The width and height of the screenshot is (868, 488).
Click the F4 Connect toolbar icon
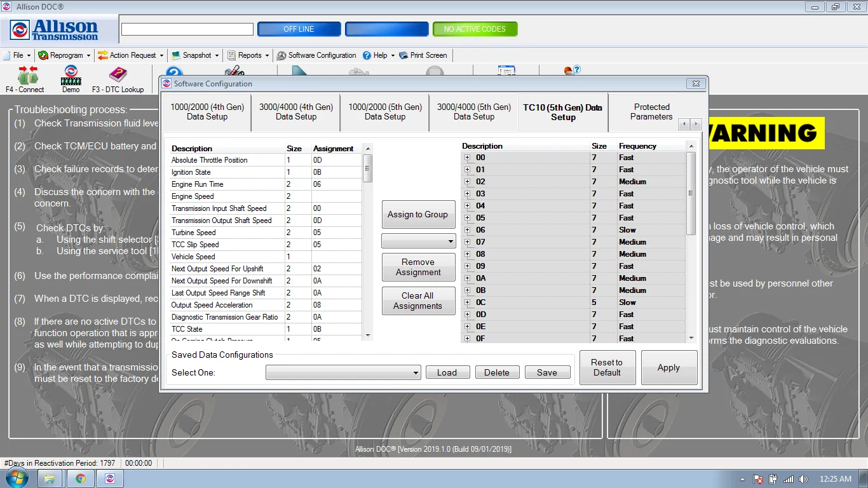click(27, 79)
